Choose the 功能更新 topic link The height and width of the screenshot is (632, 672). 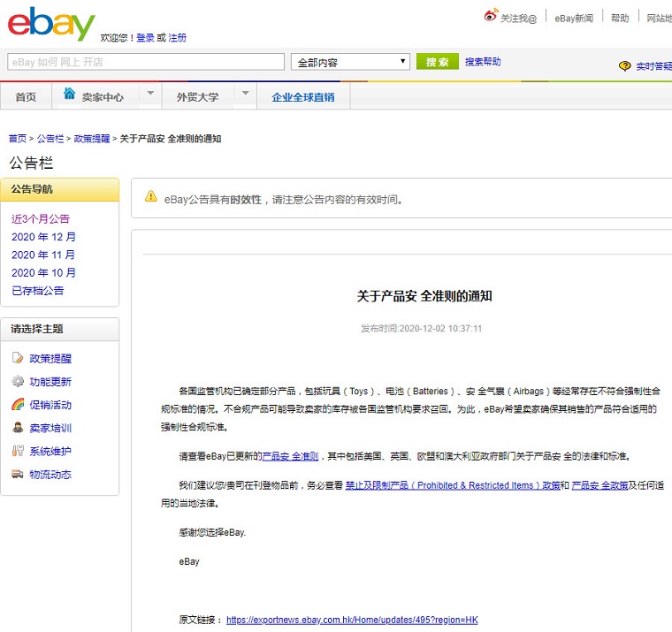point(50,381)
